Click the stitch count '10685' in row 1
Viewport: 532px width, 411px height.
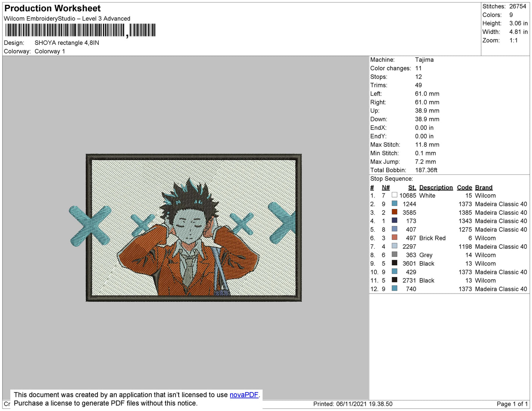tap(408, 195)
